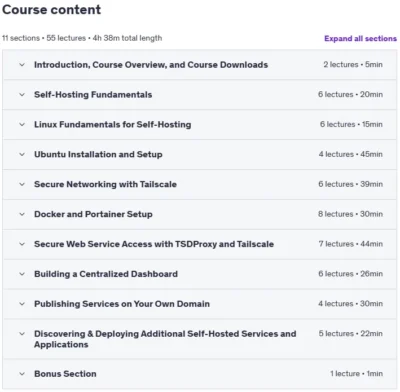Click chevron for Secure Networking with Tailscale
400x392 pixels.
click(22, 184)
